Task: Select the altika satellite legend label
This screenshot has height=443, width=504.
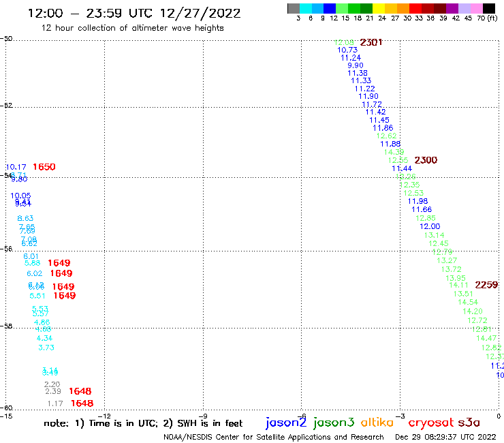Action: pyautogui.click(x=377, y=423)
